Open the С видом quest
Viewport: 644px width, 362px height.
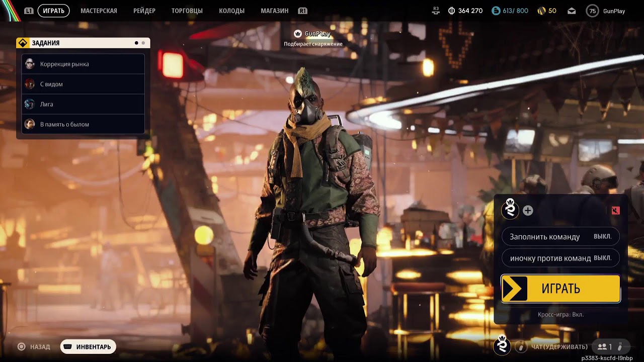point(84,84)
